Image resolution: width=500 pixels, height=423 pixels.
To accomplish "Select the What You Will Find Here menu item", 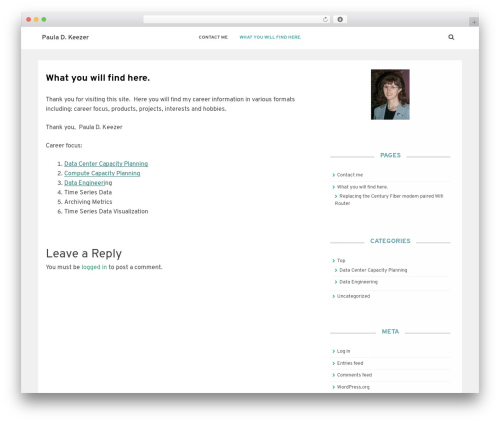I will 270,37.
